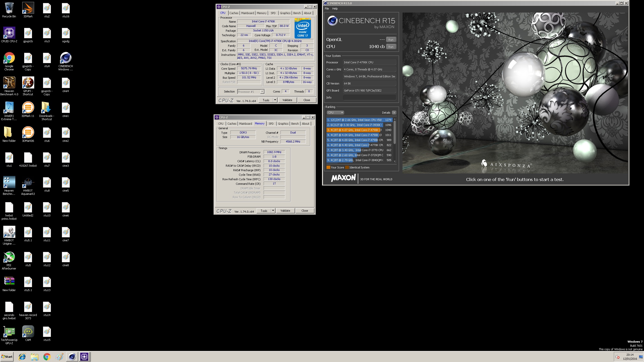
Task: Click the Core Speed value 5075.79 MHz
Action: pos(249,68)
